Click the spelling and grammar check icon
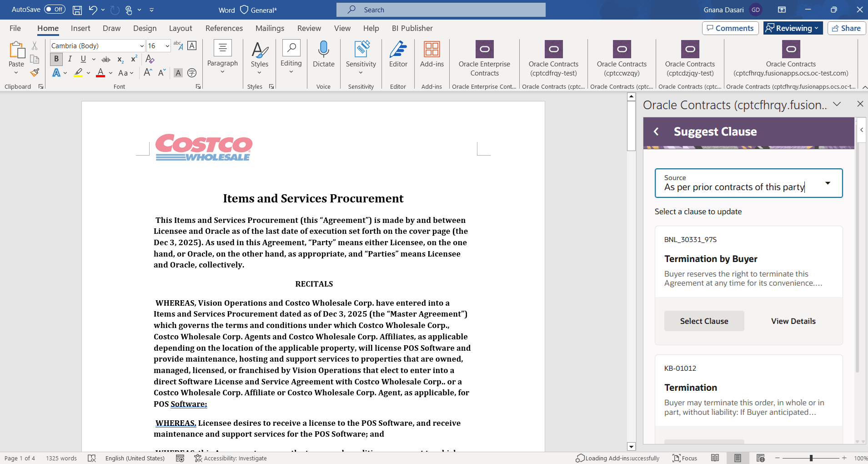The width and height of the screenshot is (868, 464). click(92, 458)
